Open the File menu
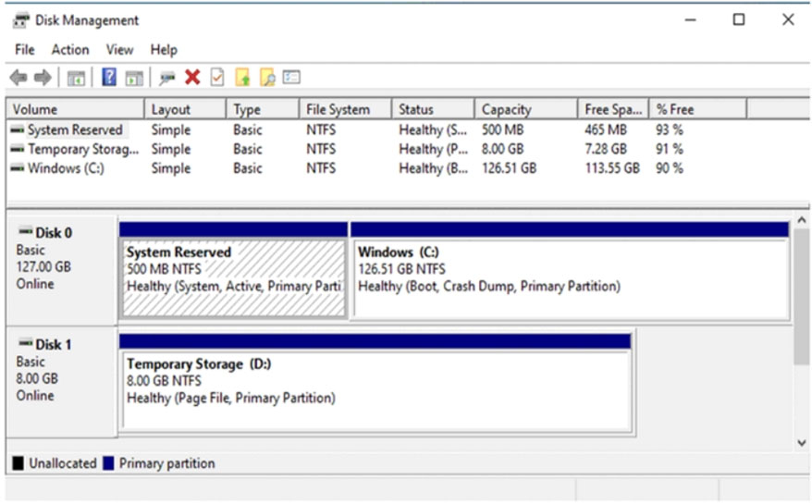The width and height of the screenshot is (812, 504). tap(25, 50)
